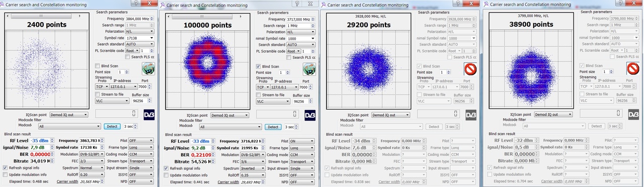This screenshot has width=644, height=187.
Task: Check Search PLS code in 3717 MHz window
Action: point(289,57)
